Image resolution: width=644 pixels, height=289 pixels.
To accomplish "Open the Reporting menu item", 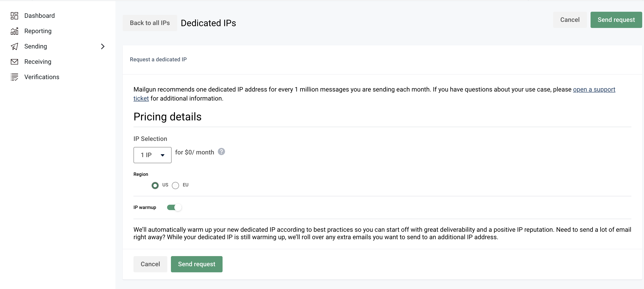I will pos(38,31).
